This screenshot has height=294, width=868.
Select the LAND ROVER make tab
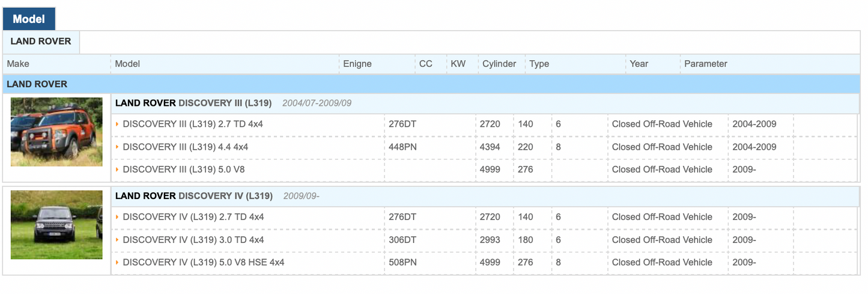(x=41, y=41)
